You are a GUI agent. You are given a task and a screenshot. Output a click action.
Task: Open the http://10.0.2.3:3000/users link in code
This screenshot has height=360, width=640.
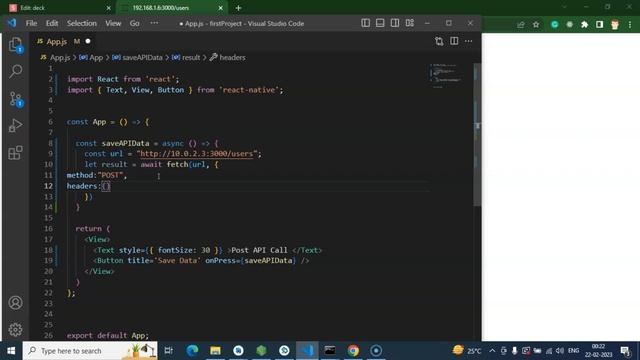pyautogui.click(x=196, y=154)
